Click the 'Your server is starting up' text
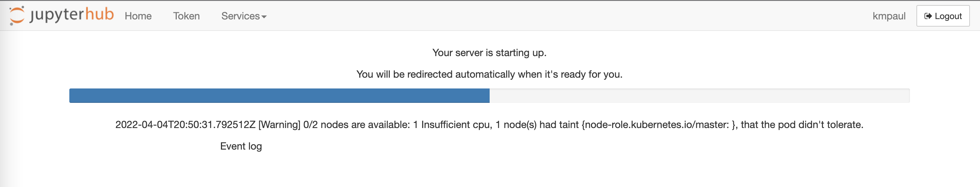The width and height of the screenshot is (980, 187). tap(489, 53)
